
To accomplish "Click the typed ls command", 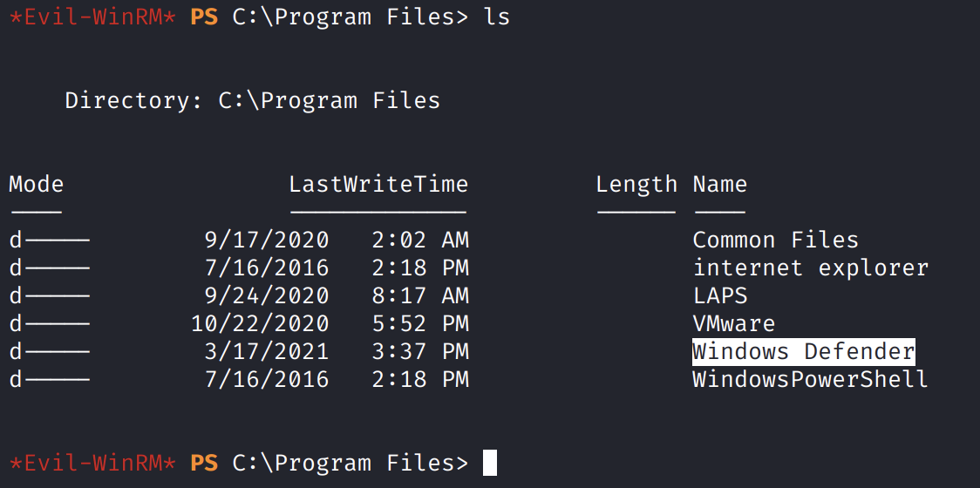I will 496,17.
